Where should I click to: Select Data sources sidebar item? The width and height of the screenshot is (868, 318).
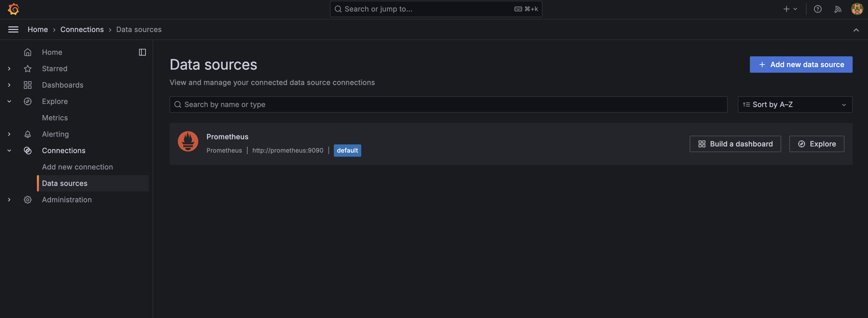(x=93, y=183)
